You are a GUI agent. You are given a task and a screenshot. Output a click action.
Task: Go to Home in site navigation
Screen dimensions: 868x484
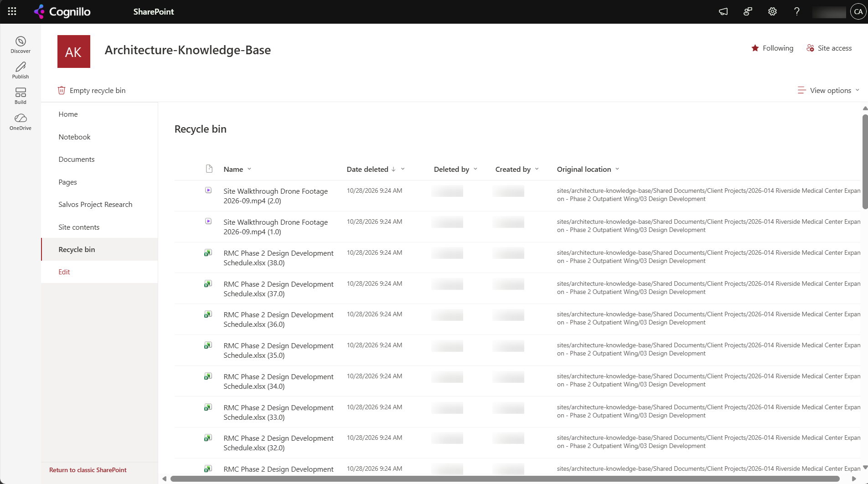tap(68, 114)
